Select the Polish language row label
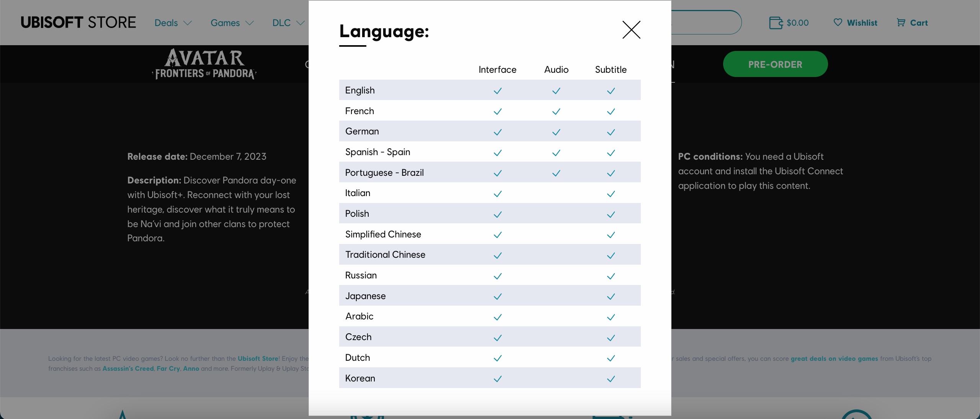Viewport: 980px width, 419px height. tap(357, 214)
